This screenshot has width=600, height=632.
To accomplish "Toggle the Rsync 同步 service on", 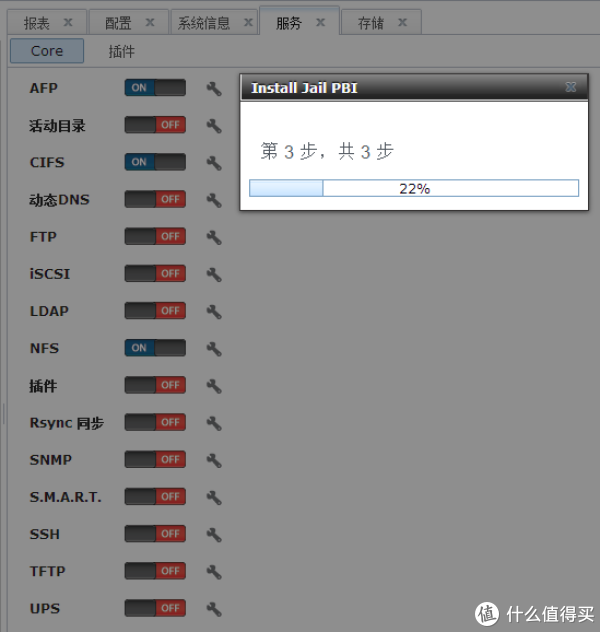I will [x=155, y=422].
